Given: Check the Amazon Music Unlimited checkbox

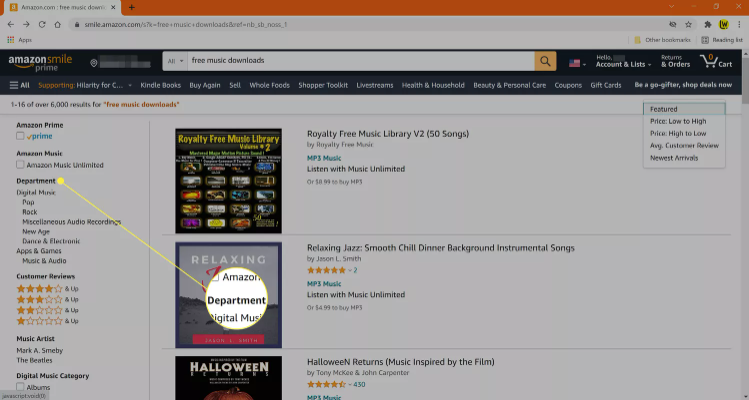Looking at the screenshot, I should pyautogui.click(x=20, y=165).
